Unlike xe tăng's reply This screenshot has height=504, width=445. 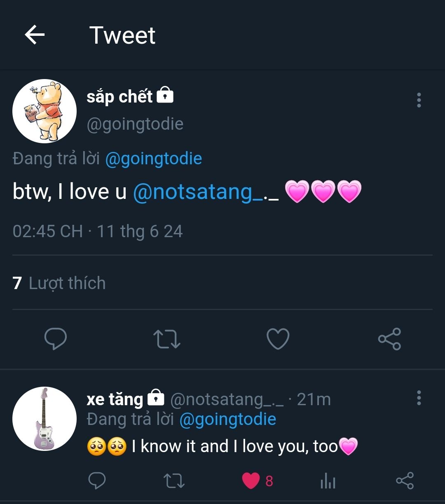(251, 481)
